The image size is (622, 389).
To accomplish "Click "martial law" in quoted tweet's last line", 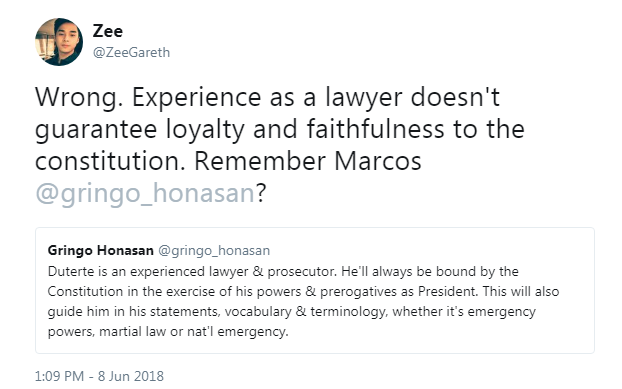I will pyautogui.click(x=132, y=332).
